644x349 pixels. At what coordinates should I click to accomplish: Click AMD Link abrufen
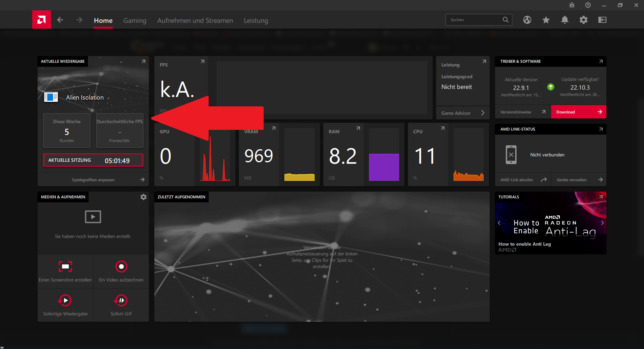[523, 180]
